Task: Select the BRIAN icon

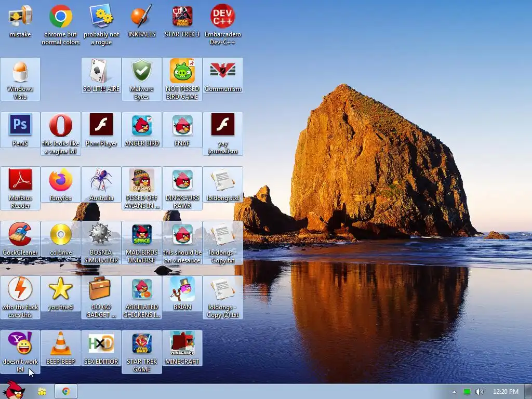Action: [182, 289]
